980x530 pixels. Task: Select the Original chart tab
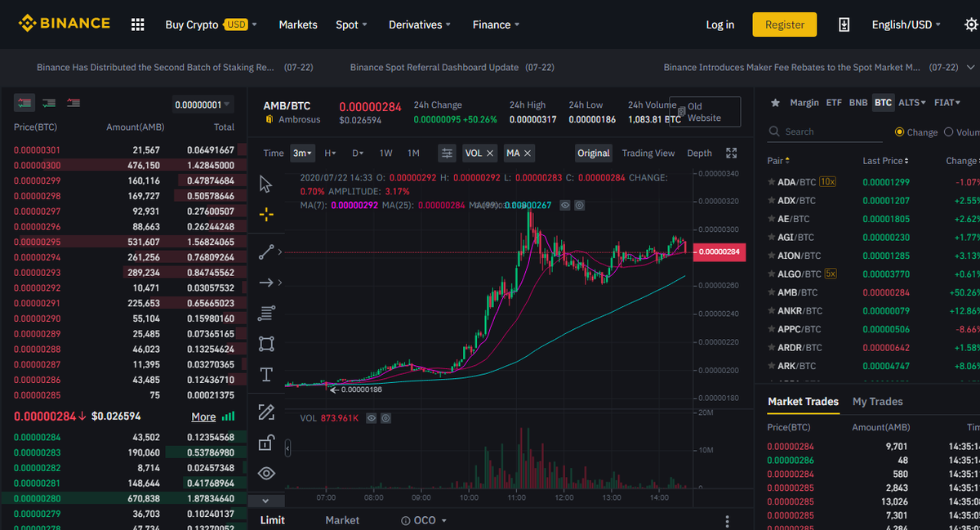[x=594, y=153]
